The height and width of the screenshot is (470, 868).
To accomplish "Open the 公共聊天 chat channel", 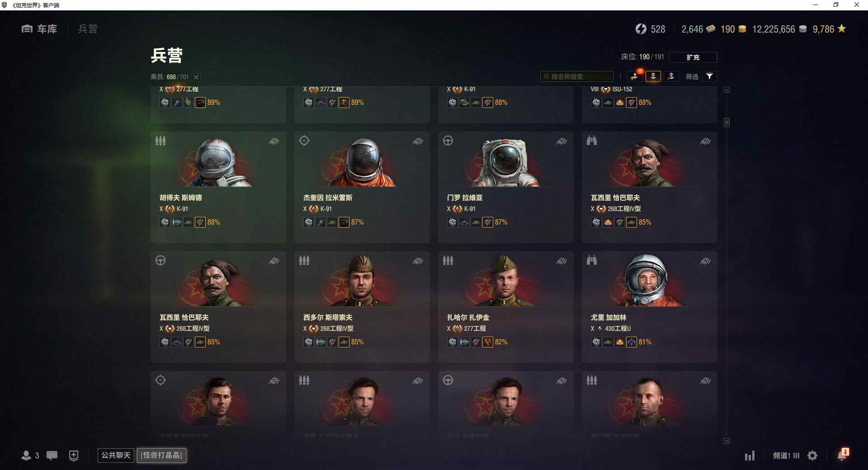I will coord(116,455).
